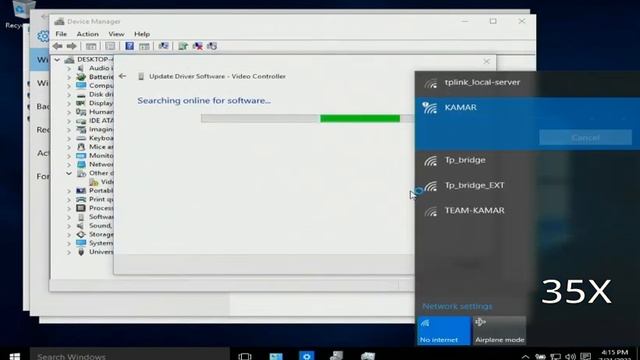Select the tplink_local-server Wi-Fi network

click(x=527, y=83)
